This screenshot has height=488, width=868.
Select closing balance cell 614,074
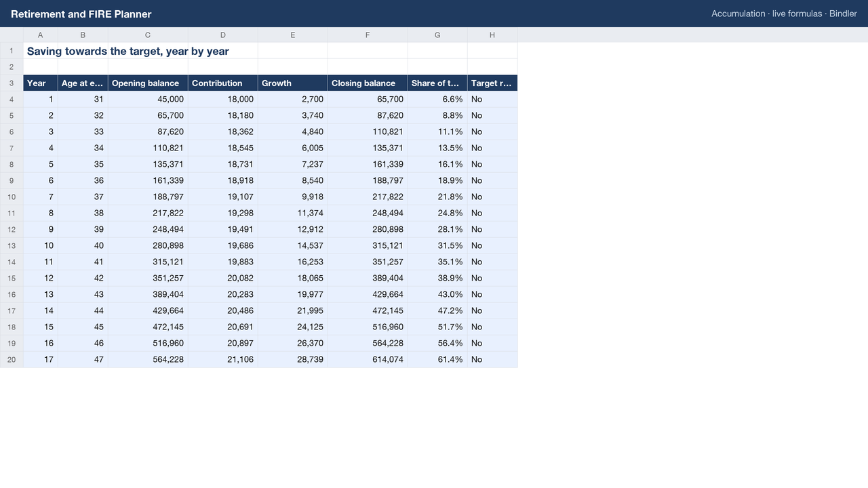click(368, 359)
